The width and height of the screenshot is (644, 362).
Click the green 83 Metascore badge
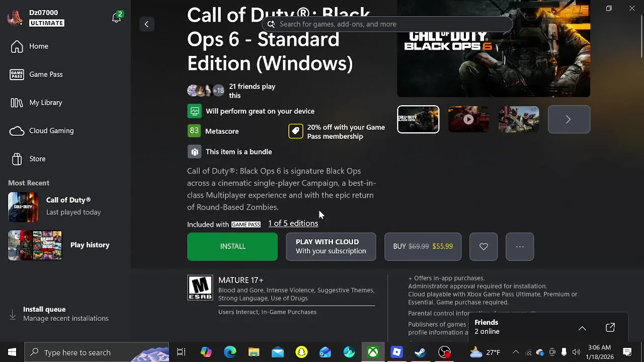(194, 131)
